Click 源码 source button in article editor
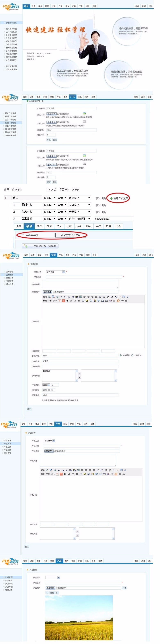The height and width of the screenshot is (644, 160). 45,297
